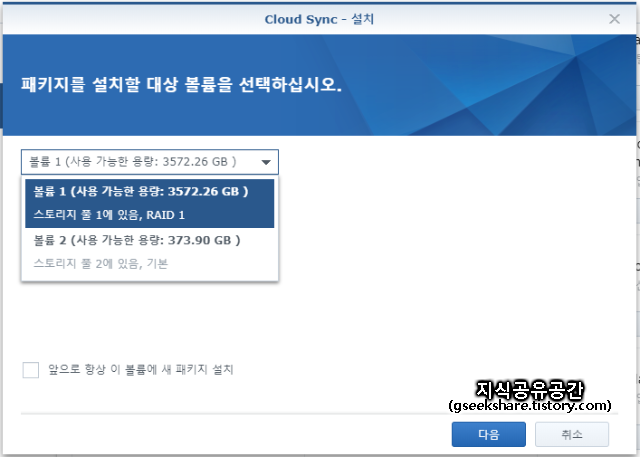This screenshot has width=640, height=457.
Task: Click the 다음 button to continue
Action: (x=489, y=434)
